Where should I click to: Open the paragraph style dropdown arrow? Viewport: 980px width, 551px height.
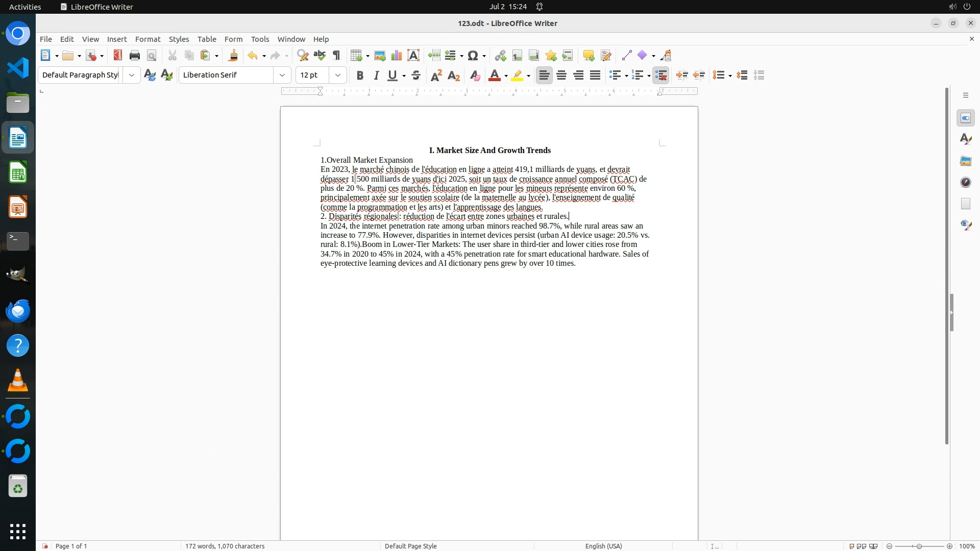131,76
